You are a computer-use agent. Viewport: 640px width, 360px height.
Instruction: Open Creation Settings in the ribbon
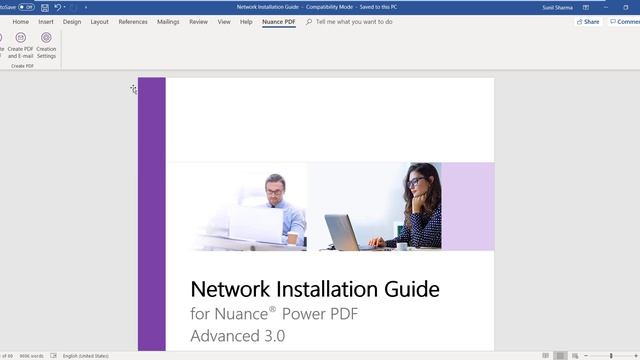46,45
